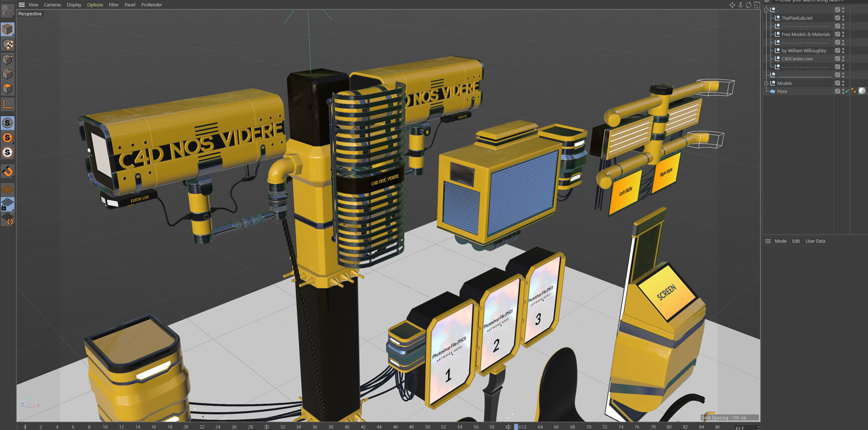The height and width of the screenshot is (430, 868).
Task: Open the Panel menu
Action: (x=130, y=4)
